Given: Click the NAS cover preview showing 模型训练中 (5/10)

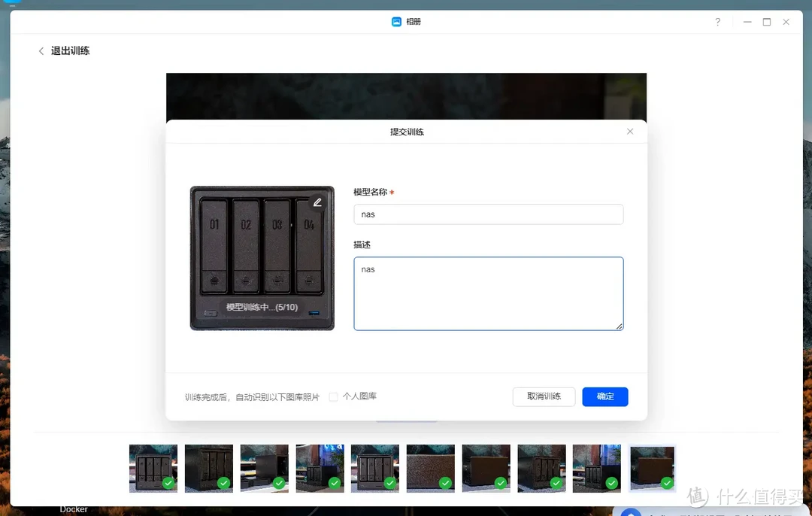Looking at the screenshot, I should [262, 258].
